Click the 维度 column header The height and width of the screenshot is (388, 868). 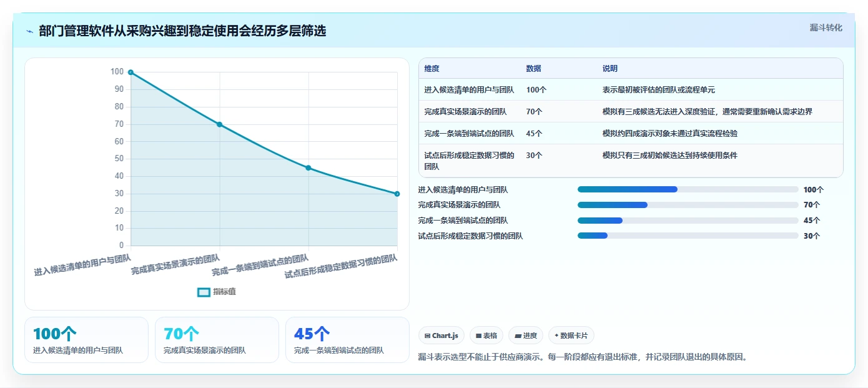432,69
